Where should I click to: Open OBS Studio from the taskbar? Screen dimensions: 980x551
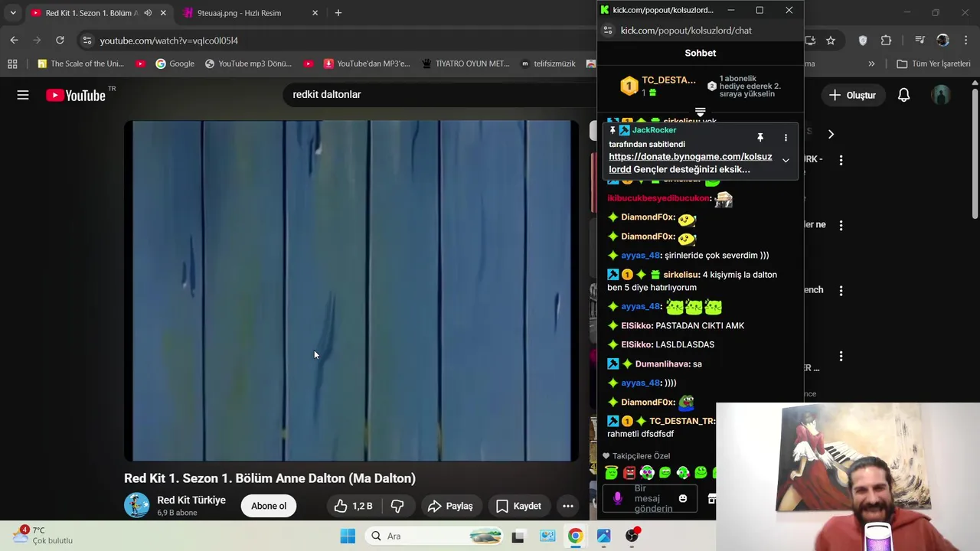[632, 536]
